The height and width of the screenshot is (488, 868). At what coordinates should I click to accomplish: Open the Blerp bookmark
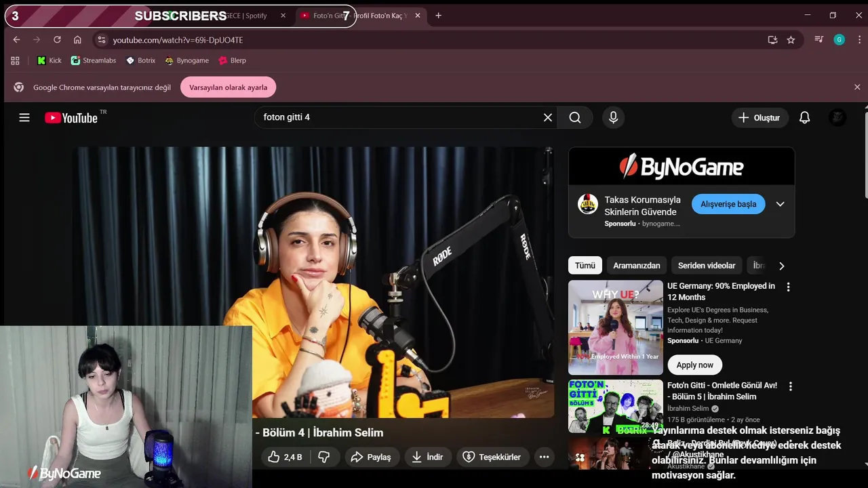pyautogui.click(x=232, y=60)
